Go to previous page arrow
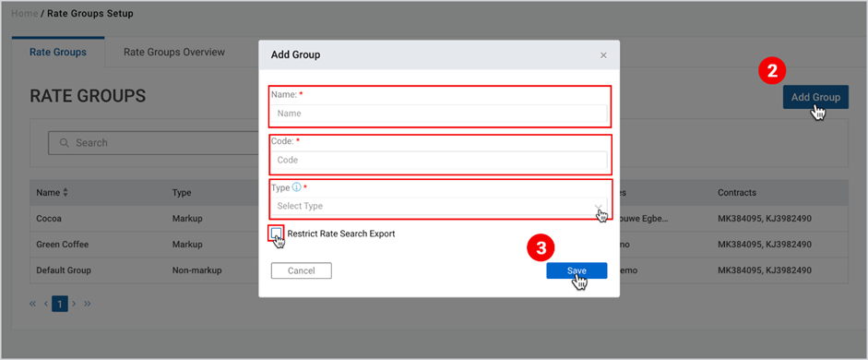The height and width of the screenshot is (360, 868). click(x=46, y=304)
